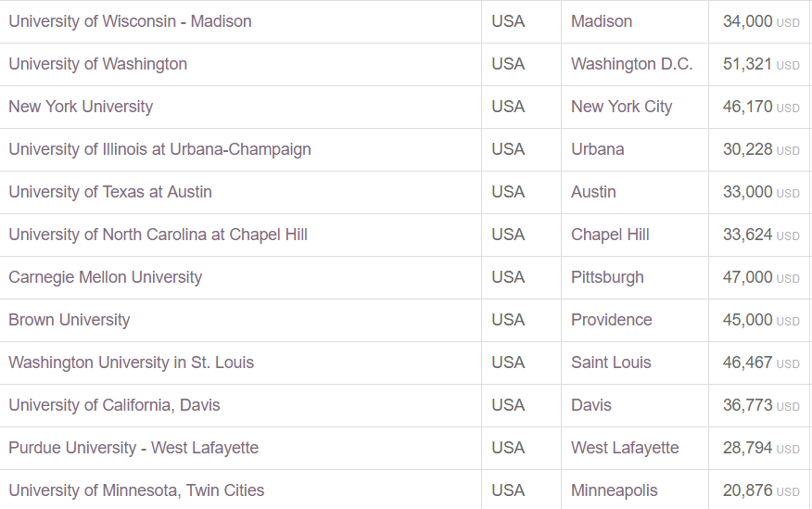Select University of Minnesota, Twin Cities
Screen dimensions: 812x509
[x=136, y=490]
